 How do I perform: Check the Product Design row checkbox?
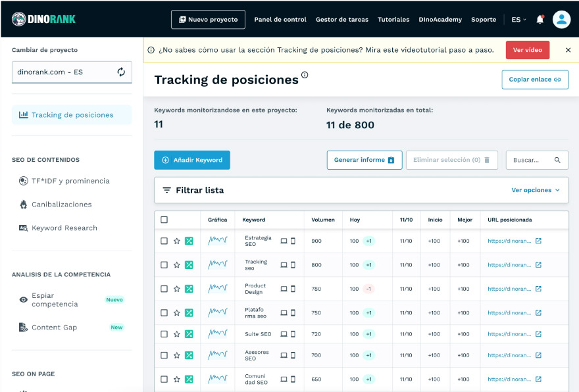164,289
